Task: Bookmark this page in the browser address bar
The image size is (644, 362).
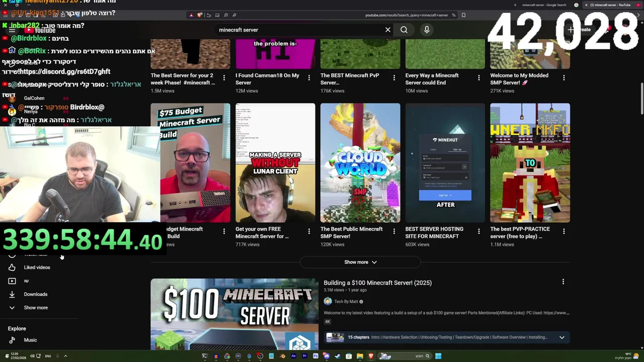Action: tap(463, 15)
